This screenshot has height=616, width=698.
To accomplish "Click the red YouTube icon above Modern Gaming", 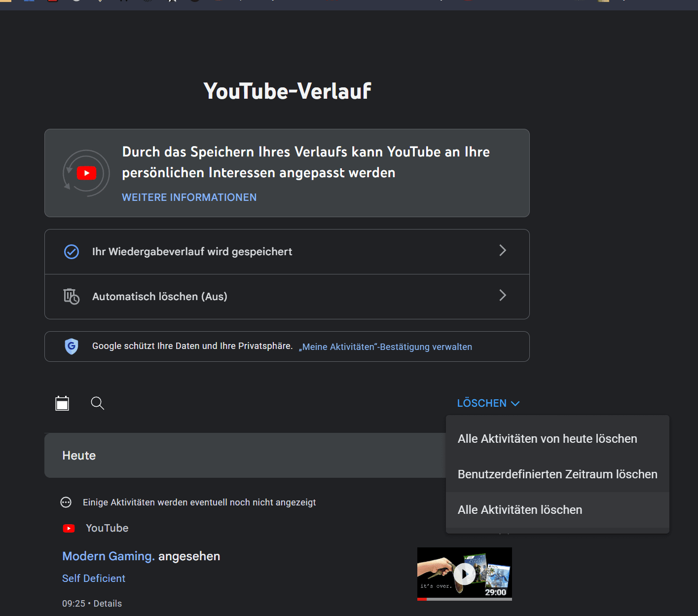I will coord(69,529).
